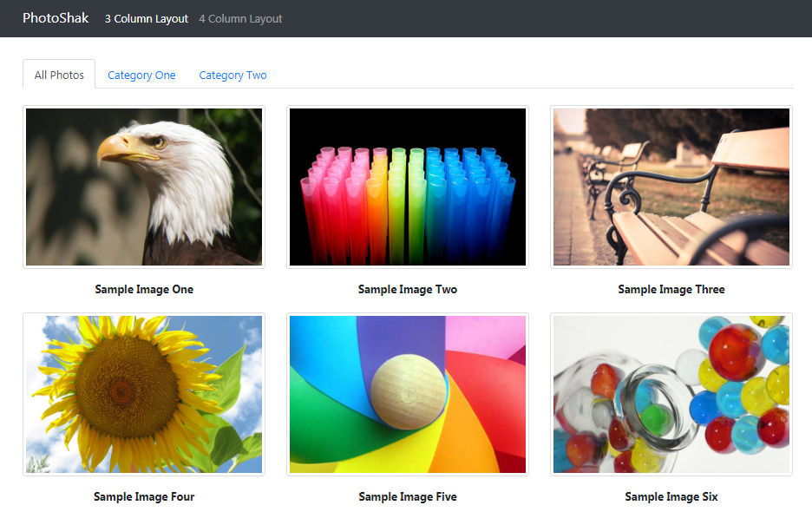The height and width of the screenshot is (525, 812).
Task: Open the sunflower thumbnail
Action: pos(144,394)
